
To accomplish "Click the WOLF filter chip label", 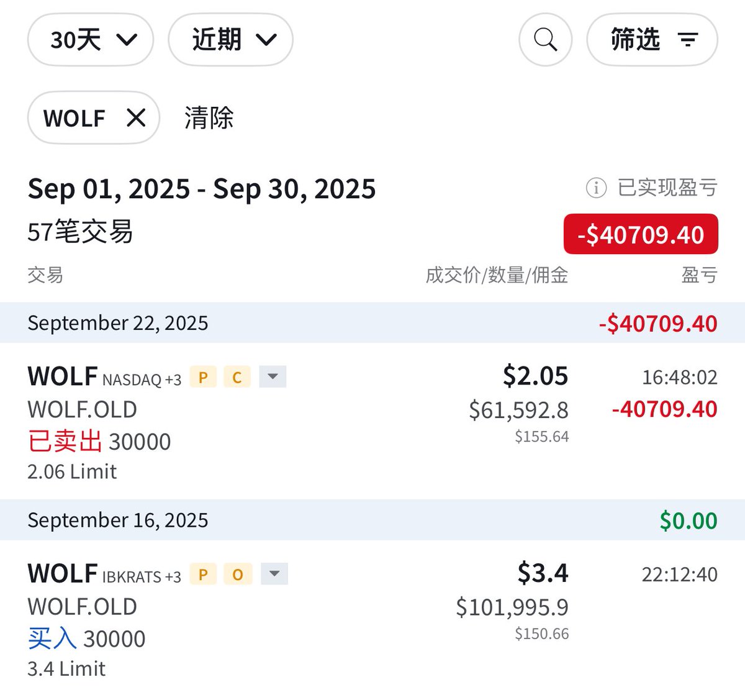I will [74, 118].
